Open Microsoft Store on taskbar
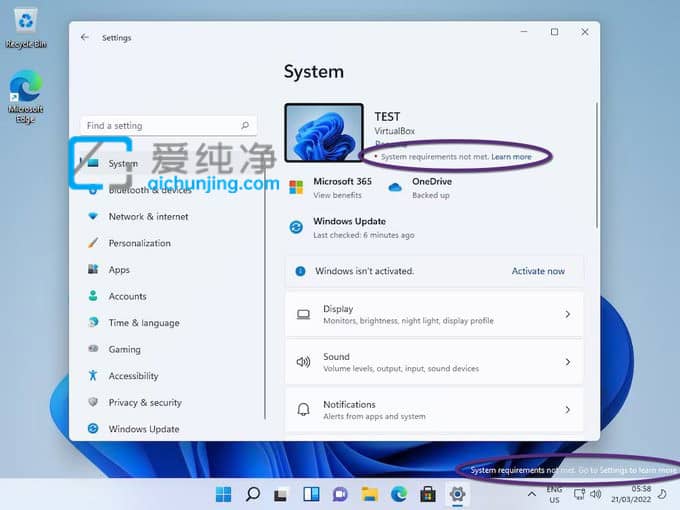This screenshot has width=680, height=510. click(428, 494)
